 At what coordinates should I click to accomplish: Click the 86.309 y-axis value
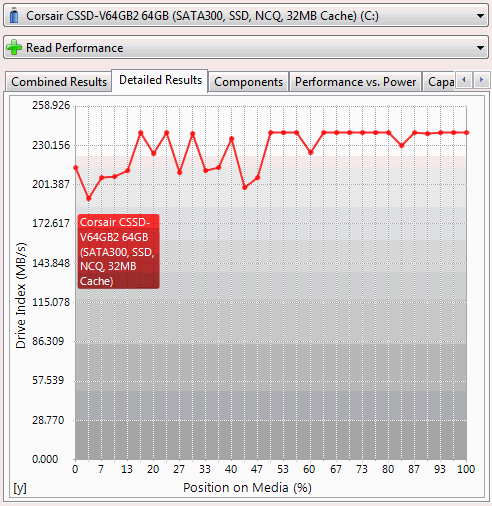[48, 341]
